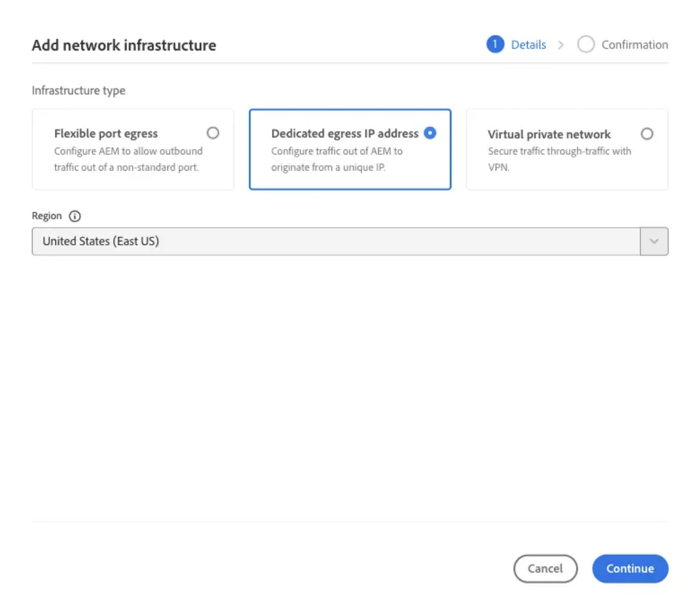Click the Add network infrastructure heading
The height and width of the screenshot is (613, 700).
[x=124, y=45]
